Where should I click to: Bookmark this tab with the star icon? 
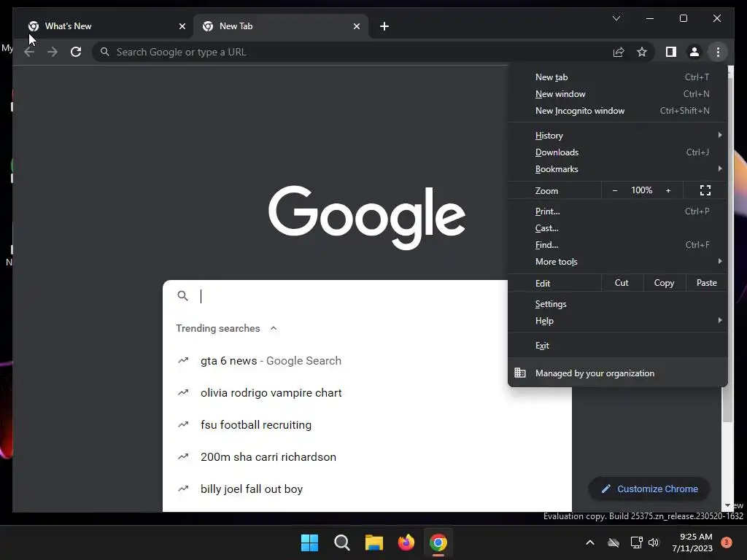coord(642,52)
